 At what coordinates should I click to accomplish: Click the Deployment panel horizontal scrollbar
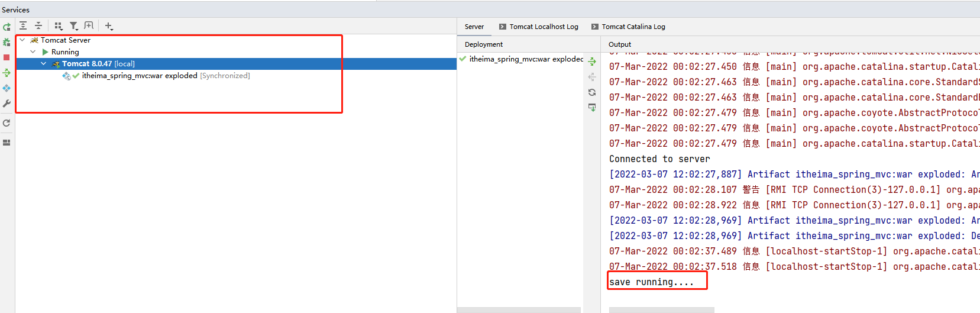[x=519, y=310]
